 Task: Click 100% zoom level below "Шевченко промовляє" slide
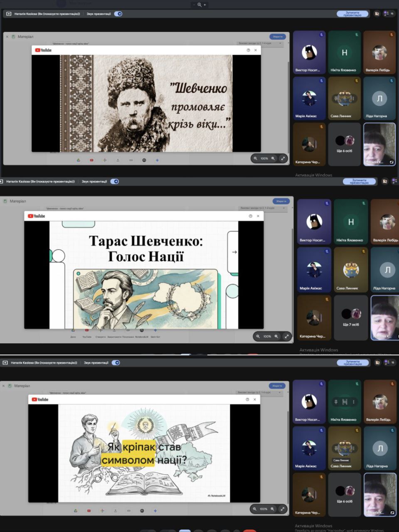264,158
